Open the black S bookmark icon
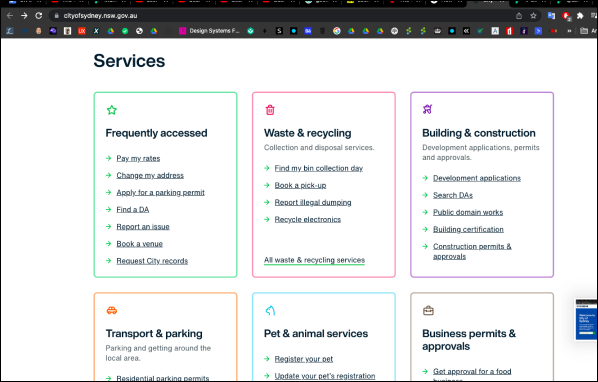598x382 pixels. pos(279,31)
